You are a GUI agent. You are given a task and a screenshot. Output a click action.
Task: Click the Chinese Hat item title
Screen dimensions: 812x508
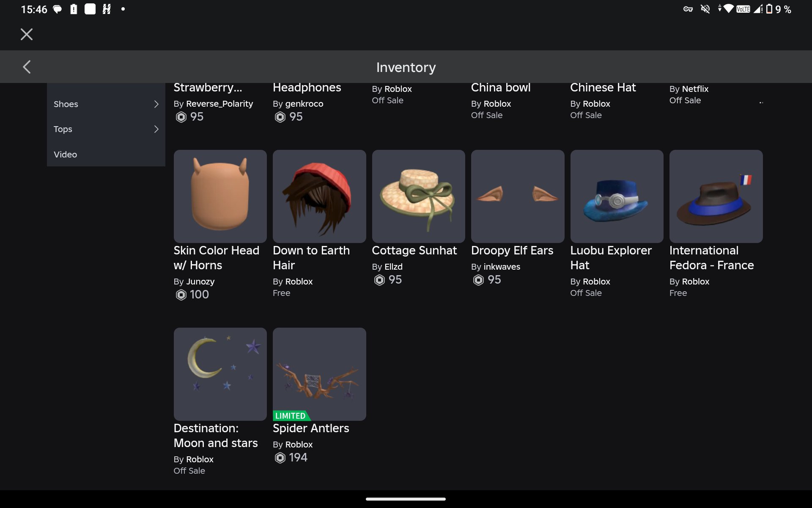tap(603, 87)
